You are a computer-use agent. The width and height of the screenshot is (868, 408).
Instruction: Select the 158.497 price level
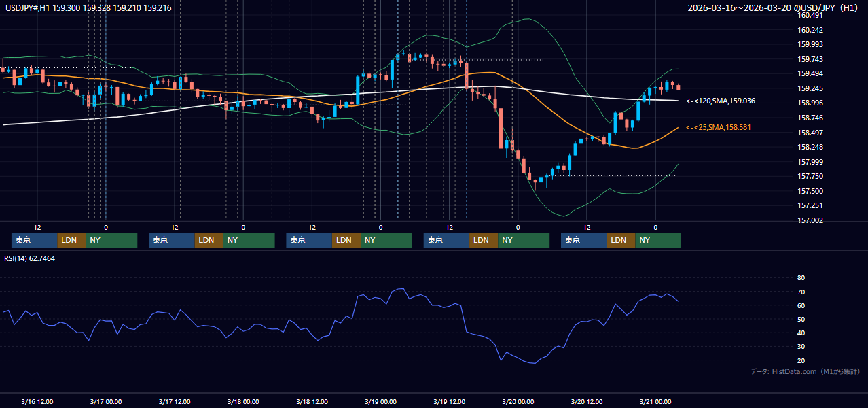pos(810,133)
